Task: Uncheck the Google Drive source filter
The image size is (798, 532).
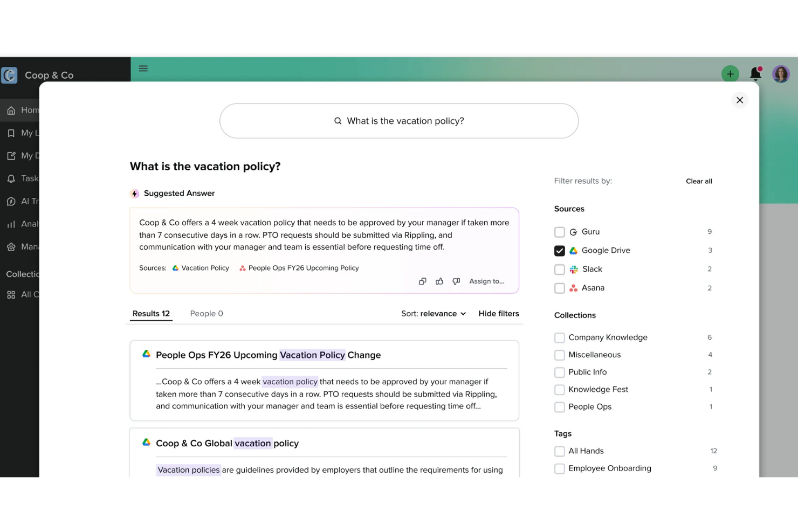Action: tap(560, 251)
